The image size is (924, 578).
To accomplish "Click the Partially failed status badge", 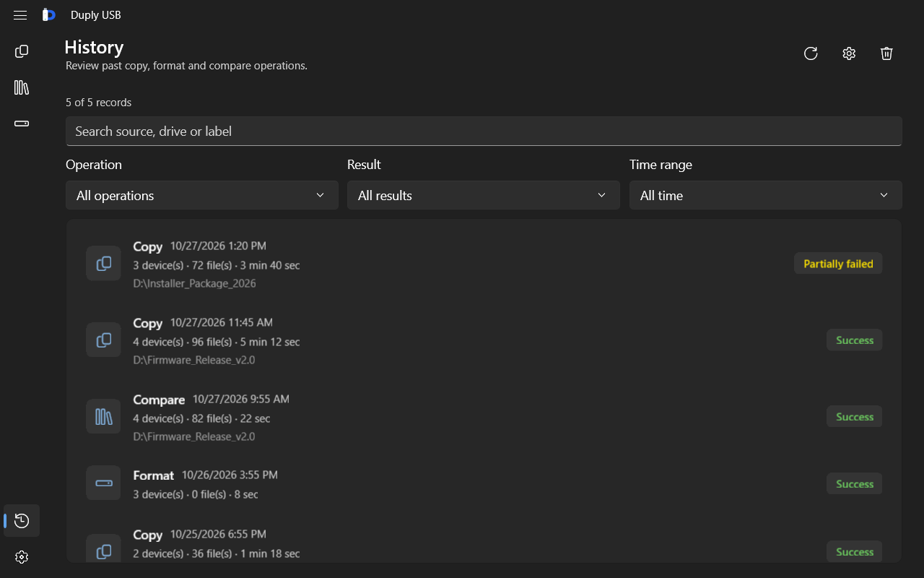I will pos(838,264).
